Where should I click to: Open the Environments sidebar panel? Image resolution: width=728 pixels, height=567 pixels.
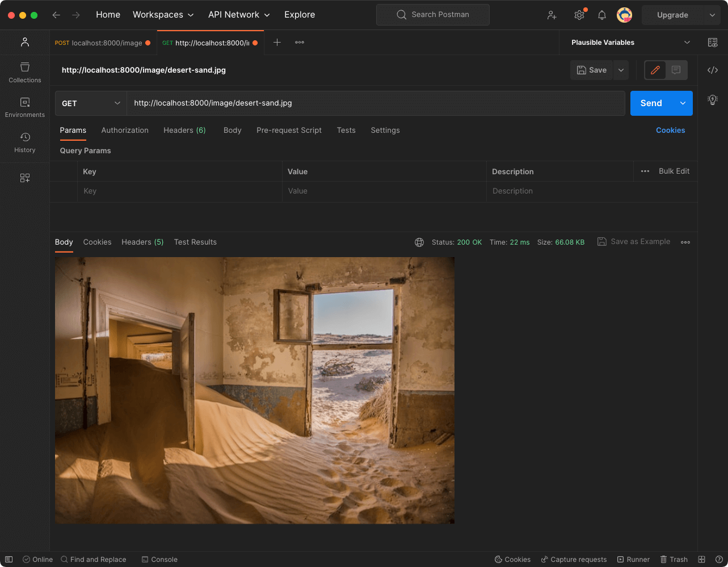(25, 107)
